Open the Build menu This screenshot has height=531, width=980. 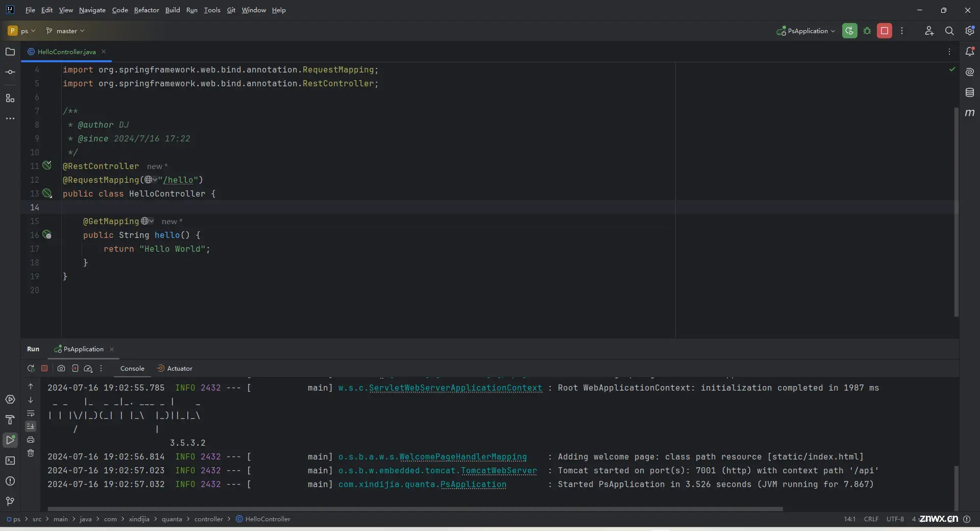click(x=173, y=10)
